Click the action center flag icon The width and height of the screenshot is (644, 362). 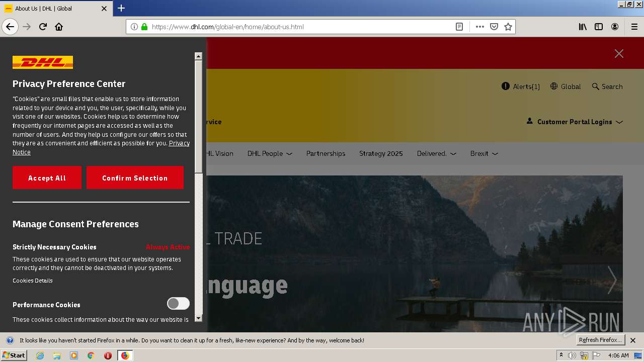596,355
